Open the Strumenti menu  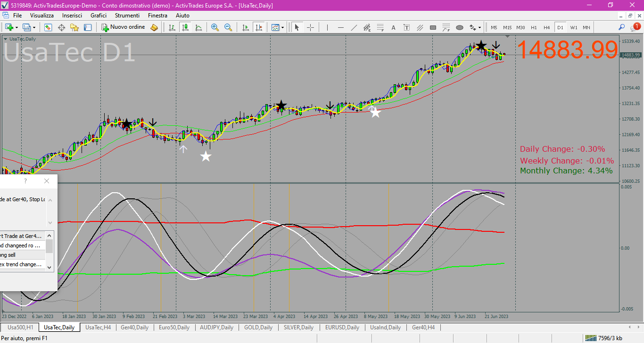[127, 16]
